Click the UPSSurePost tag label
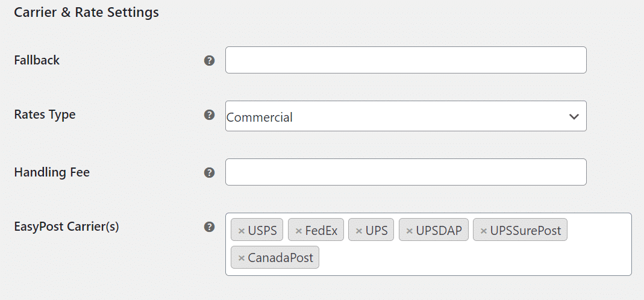The width and height of the screenshot is (644, 300). pos(525,231)
